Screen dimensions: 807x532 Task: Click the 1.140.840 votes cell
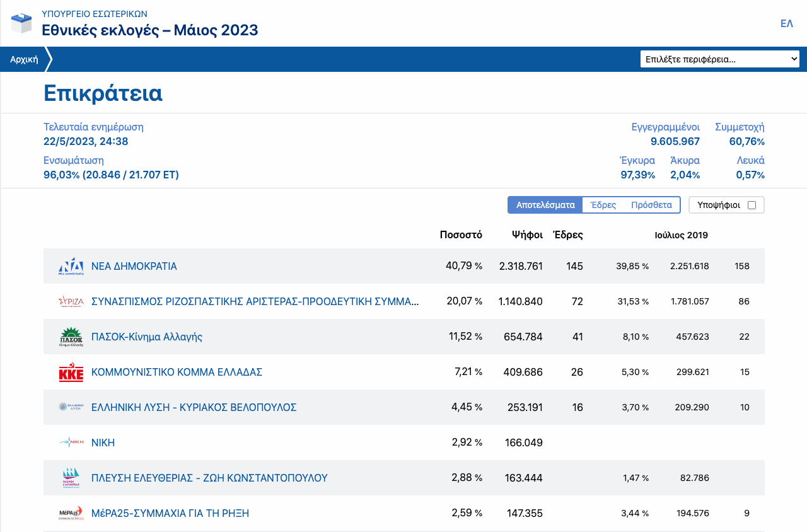[x=520, y=301]
